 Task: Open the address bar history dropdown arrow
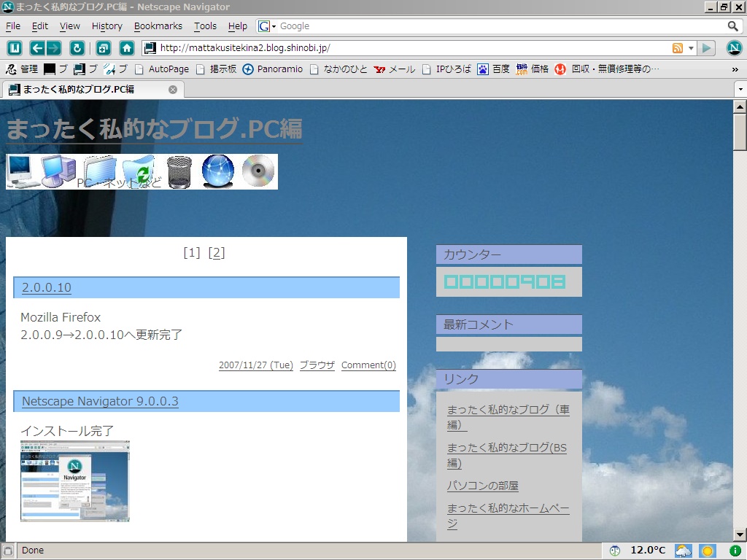691,48
